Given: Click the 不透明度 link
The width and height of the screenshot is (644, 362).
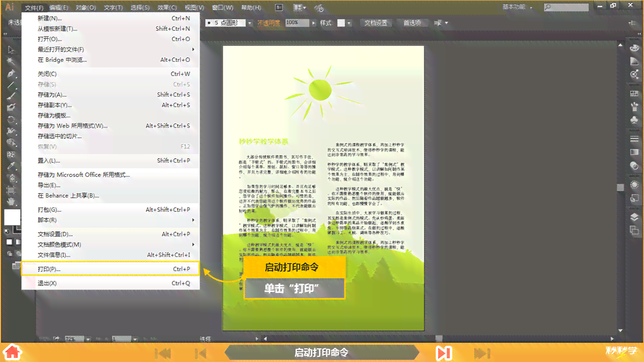Looking at the screenshot, I should (269, 23).
